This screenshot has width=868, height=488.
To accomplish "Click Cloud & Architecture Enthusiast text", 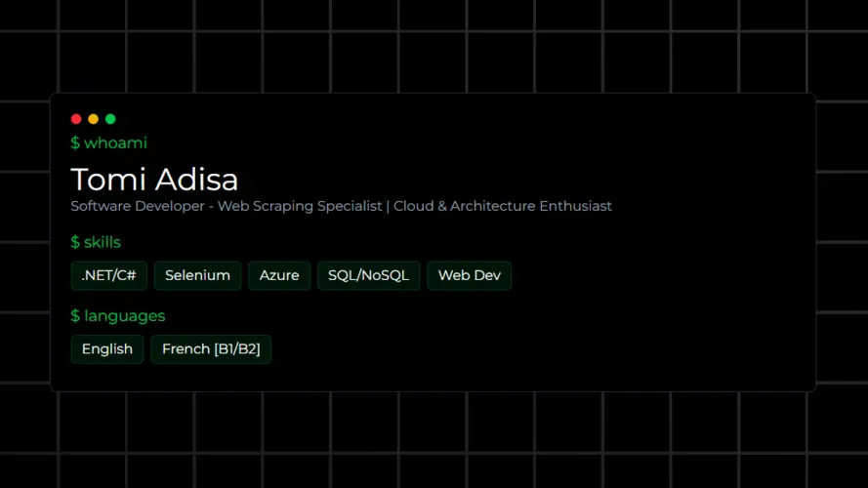I will pyautogui.click(x=503, y=206).
